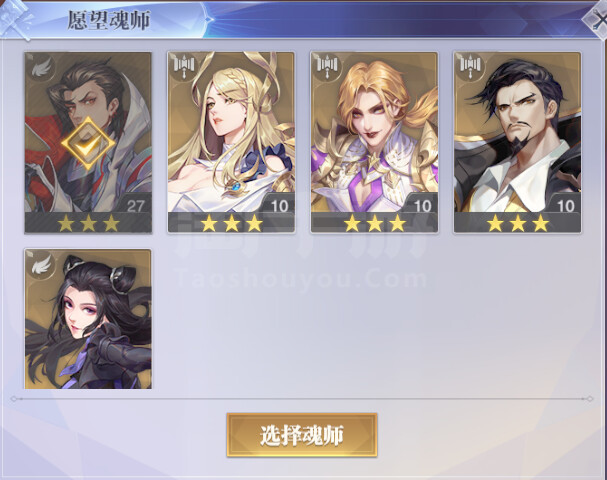607x480 pixels.
Task: Click the level 10 badge on the blonde woman card
Action: click(x=279, y=206)
